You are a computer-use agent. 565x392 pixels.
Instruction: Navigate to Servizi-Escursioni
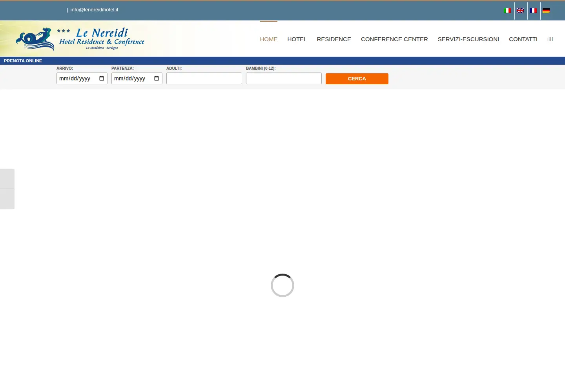[468, 39]
